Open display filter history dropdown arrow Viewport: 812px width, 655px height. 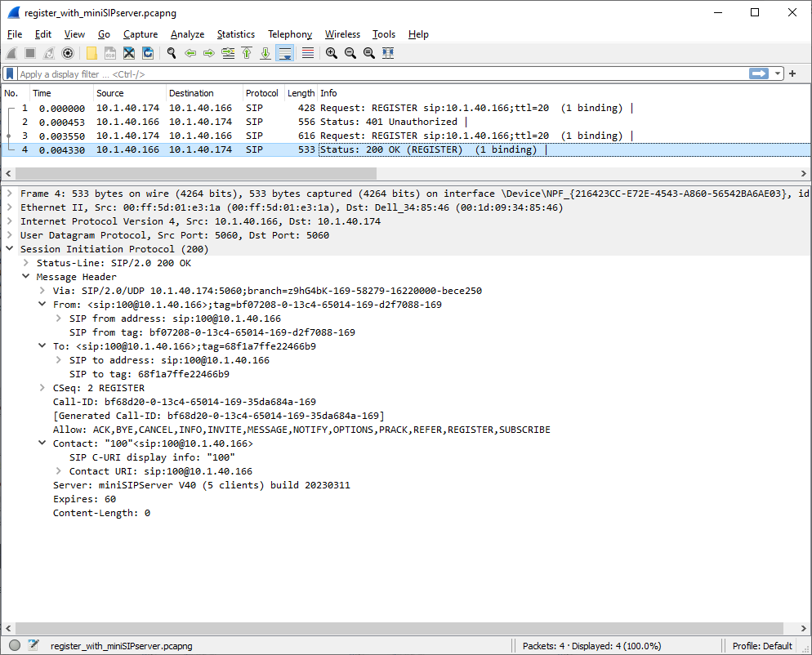[778, 74]
